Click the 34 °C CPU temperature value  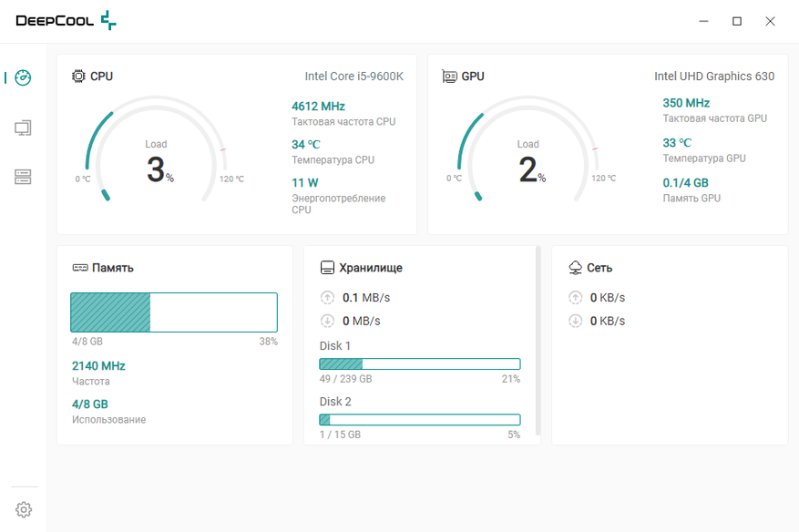click(306, 144)
